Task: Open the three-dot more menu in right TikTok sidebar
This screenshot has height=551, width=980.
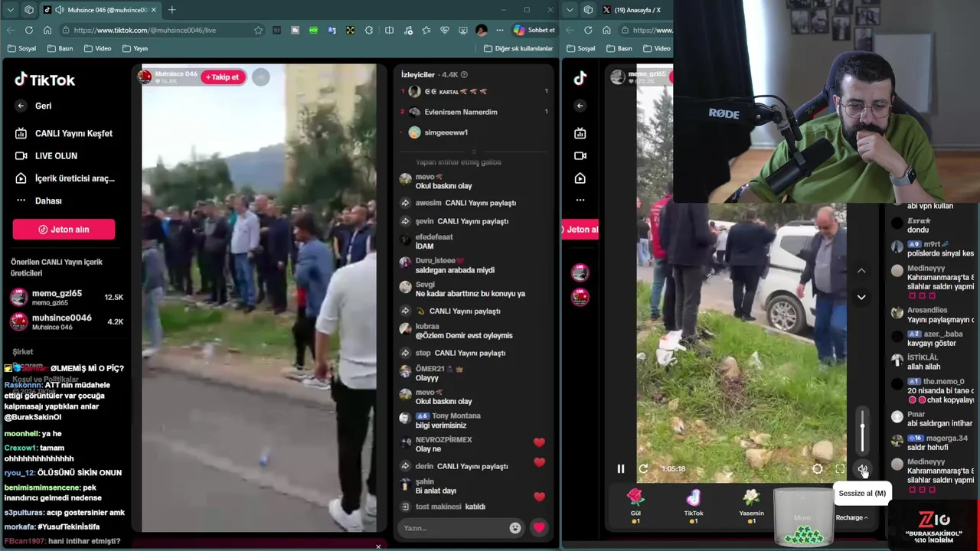Action: (580, 200)
